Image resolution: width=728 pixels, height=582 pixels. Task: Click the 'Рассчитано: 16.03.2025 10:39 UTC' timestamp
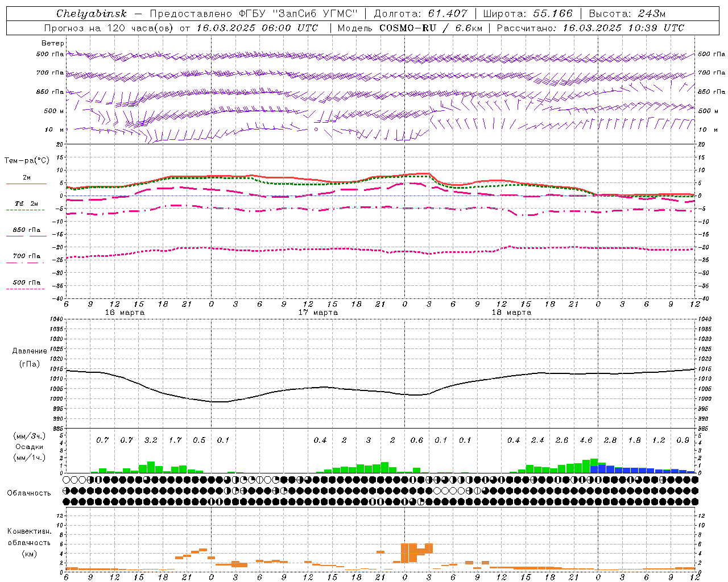(x=590, y=28)
